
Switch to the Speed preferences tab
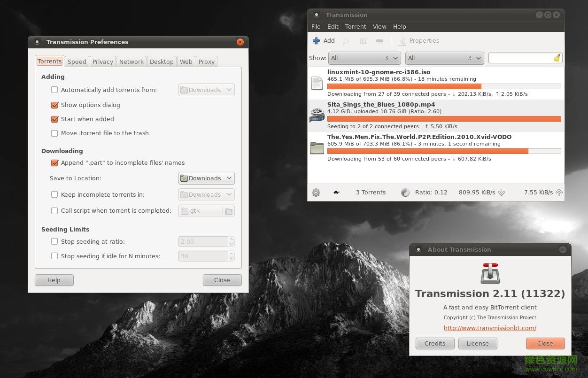(x=77, y=62)
